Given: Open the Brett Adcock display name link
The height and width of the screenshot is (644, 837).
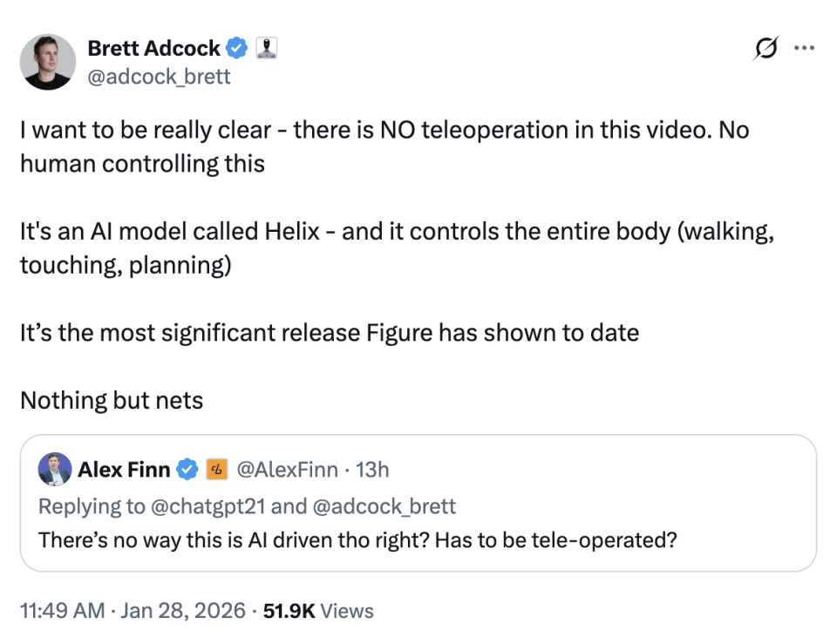Looking at the screenshot, I should [154, 48].
